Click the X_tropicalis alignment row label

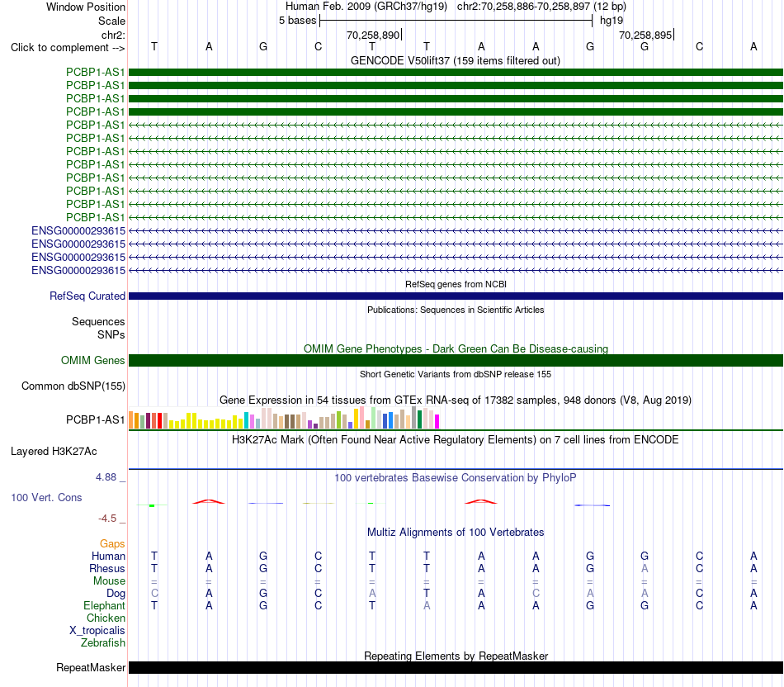97,631
